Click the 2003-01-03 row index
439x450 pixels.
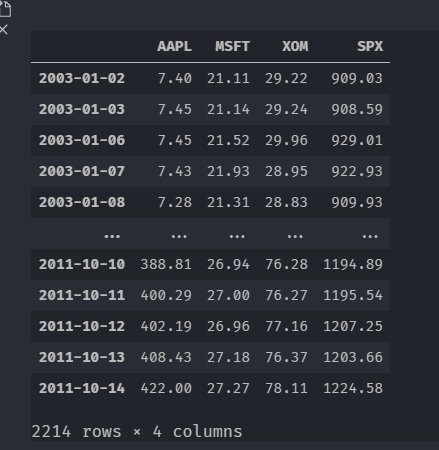[82, 110]
